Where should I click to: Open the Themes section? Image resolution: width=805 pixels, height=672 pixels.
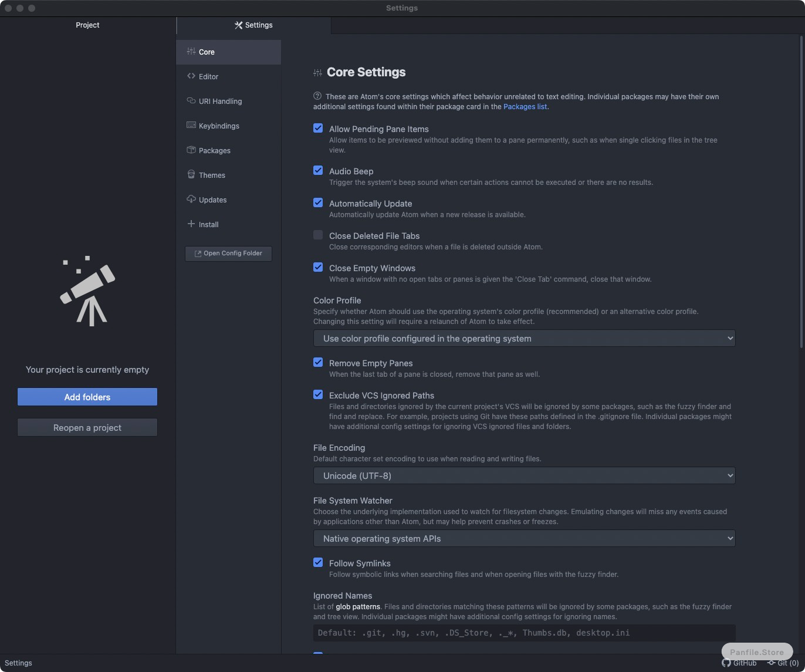click(x=228, y=175)
